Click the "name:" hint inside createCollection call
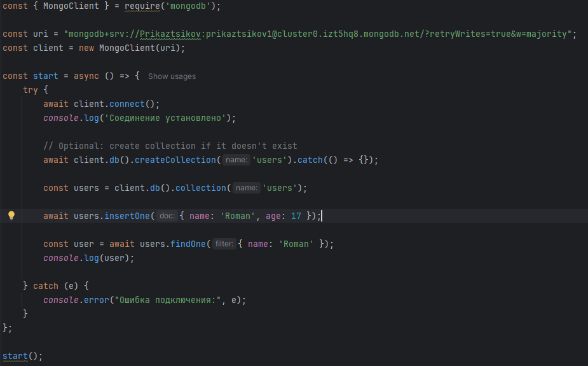 pos(236,160)
